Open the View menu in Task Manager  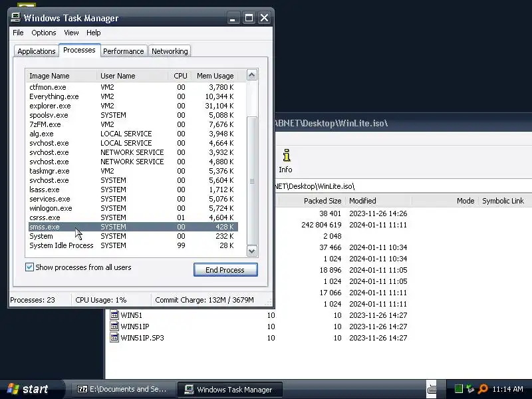71,33
